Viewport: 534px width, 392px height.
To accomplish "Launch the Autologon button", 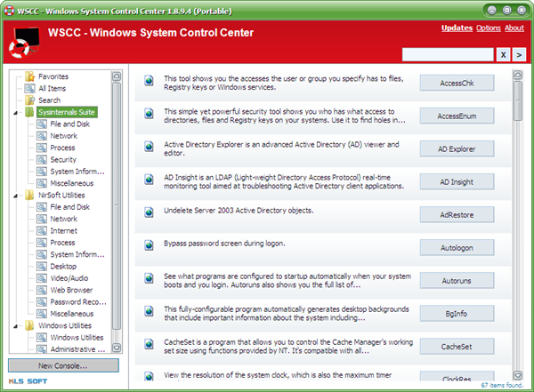I will tap(457, 248).
